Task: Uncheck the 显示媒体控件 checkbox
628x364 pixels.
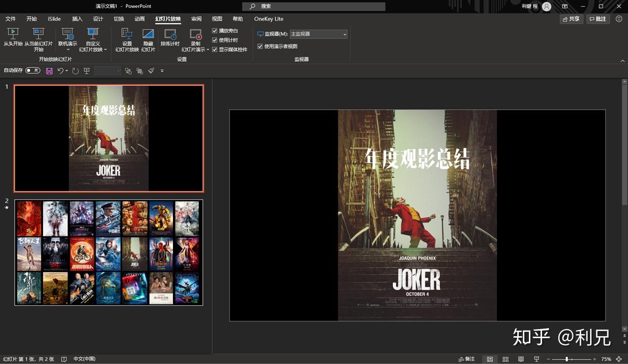Action: click(214, 50)
